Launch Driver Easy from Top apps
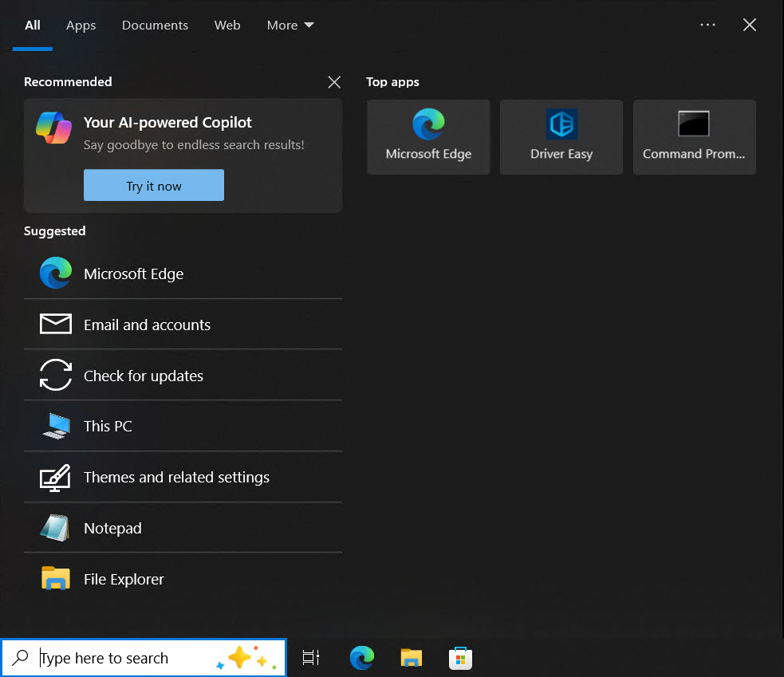784x677 pixels. (x=561, y=136)
